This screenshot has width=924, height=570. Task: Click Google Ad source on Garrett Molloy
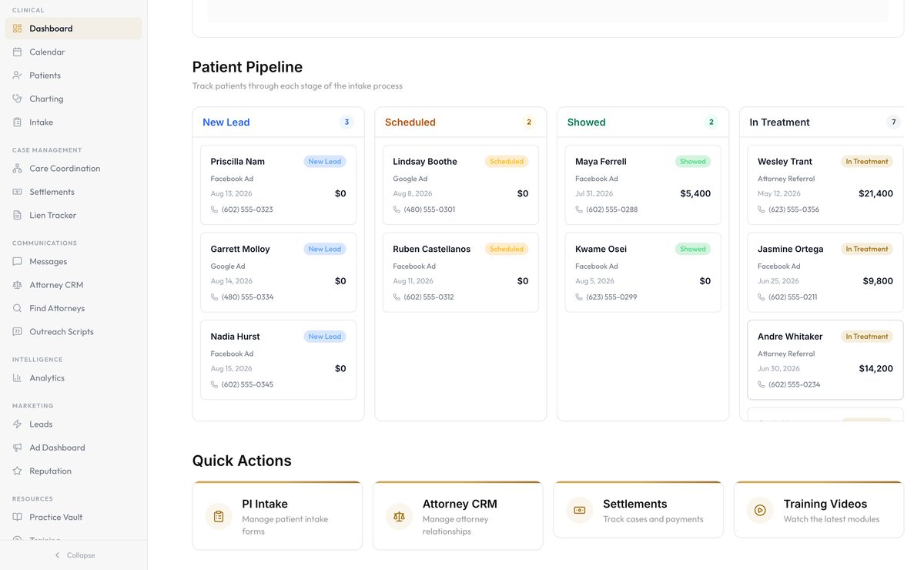228,266
